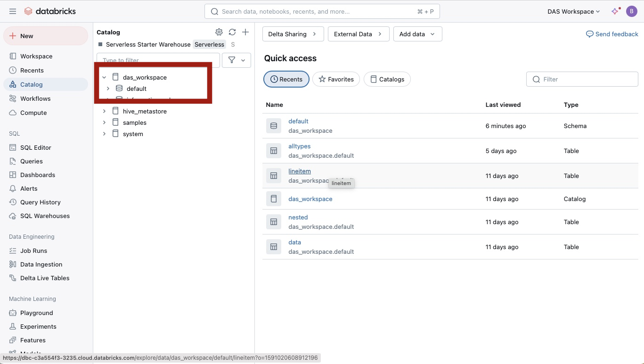Open Workspace in the sidebar
This screenshot has width=644, height=364.
(46, 56)
